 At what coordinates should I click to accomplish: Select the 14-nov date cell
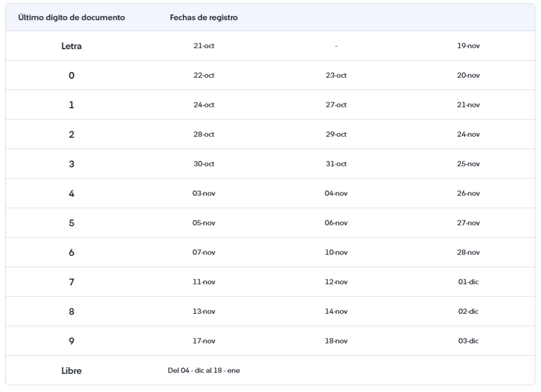(x=336, y=312)
